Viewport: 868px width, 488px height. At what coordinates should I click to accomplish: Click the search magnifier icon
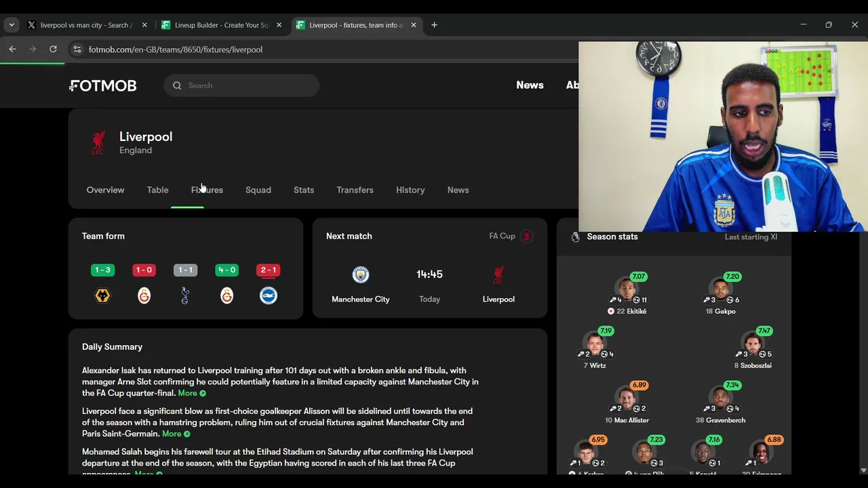[x=177, y=85]
